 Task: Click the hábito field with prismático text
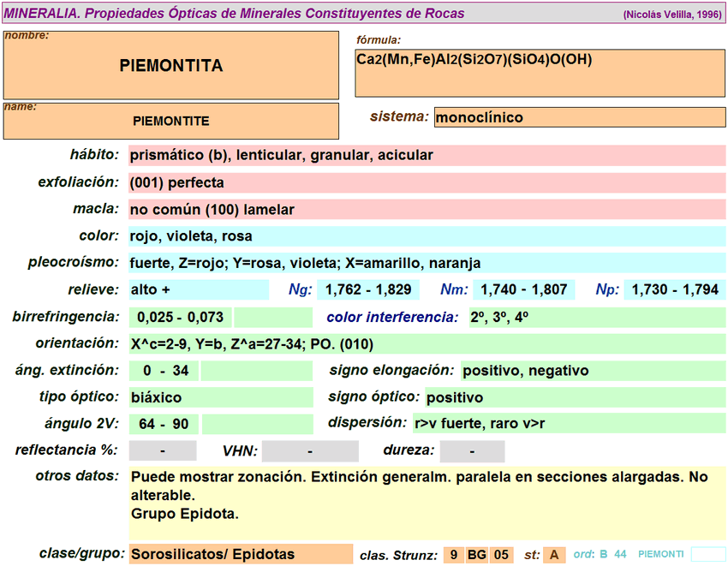click(427, 155)
